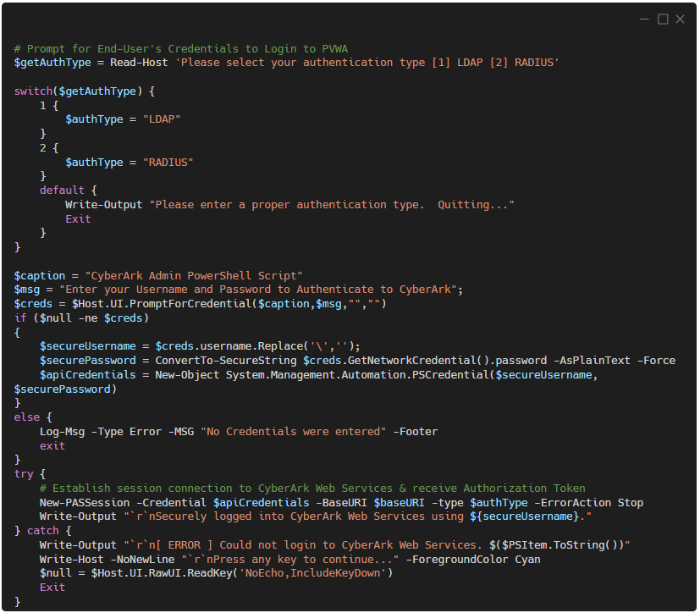The image size is (700, 613).
Task: Click the "LDAP" string value
Action: pos(162,119)
